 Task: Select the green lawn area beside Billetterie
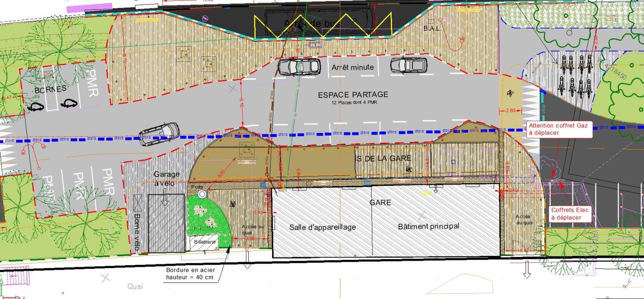tap(208, 218)
